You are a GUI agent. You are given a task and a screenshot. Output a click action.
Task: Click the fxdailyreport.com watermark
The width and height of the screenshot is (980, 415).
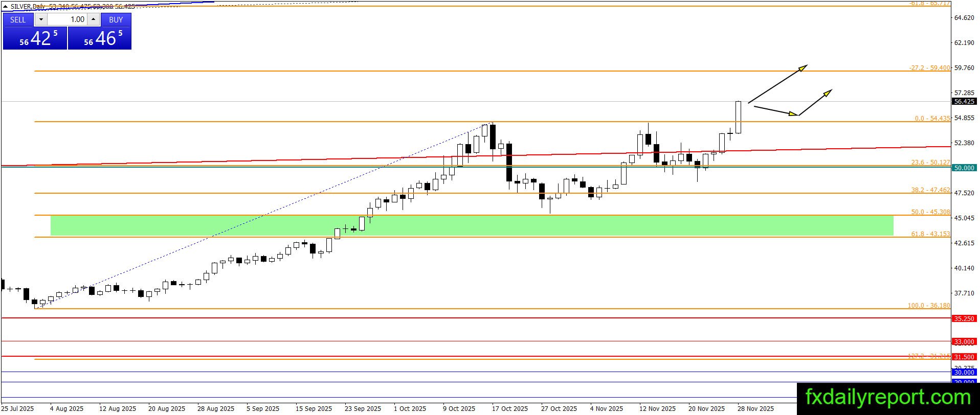click(x=888, y=397)
